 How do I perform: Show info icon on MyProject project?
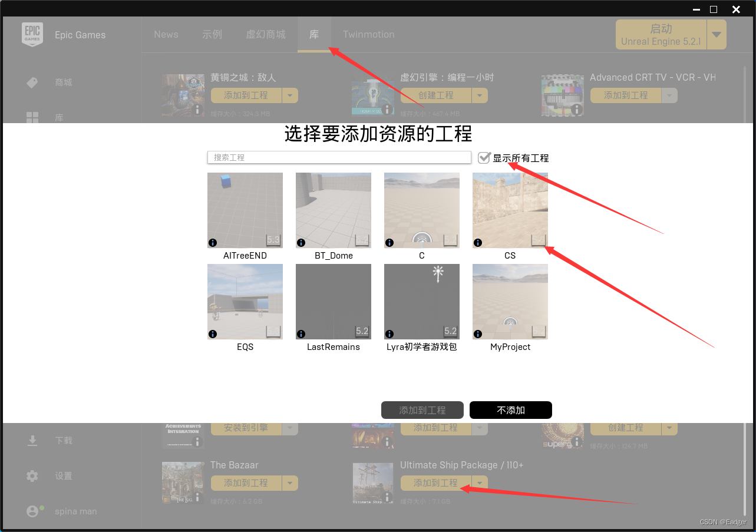[x=478, y=334]
